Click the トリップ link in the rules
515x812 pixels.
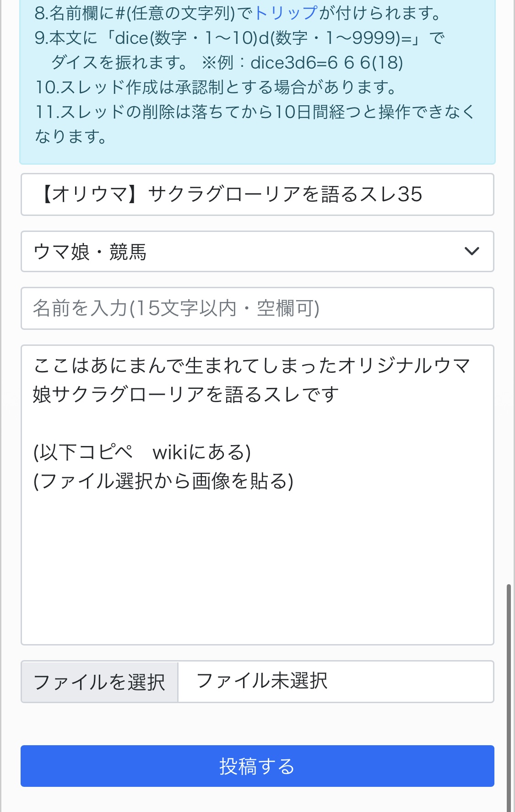point(286,13)
